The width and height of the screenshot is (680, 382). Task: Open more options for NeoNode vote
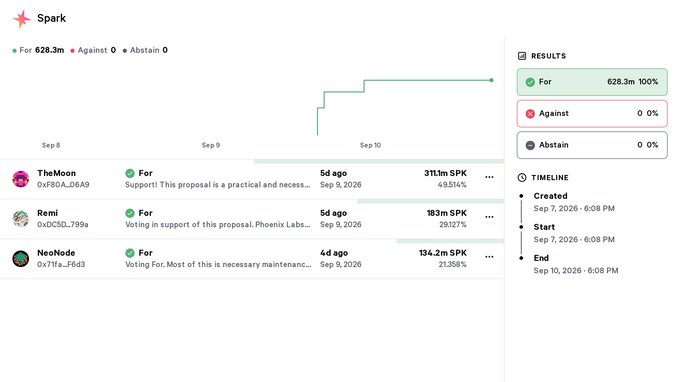(489, 257)
